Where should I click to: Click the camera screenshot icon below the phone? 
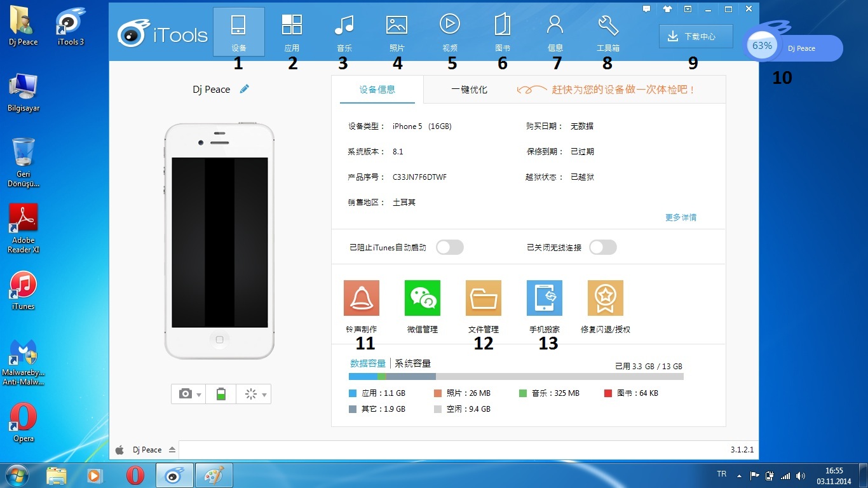pyautogui.click(x=185, y=394)
